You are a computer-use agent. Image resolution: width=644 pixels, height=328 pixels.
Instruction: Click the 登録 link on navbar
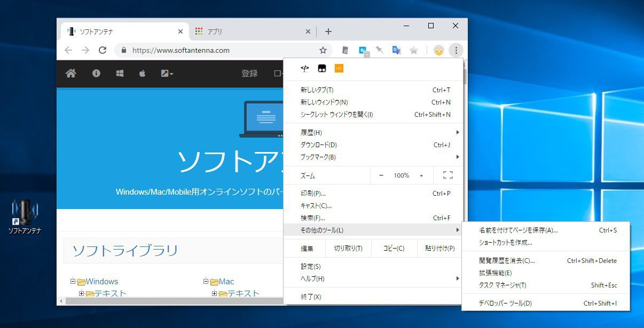249,74
